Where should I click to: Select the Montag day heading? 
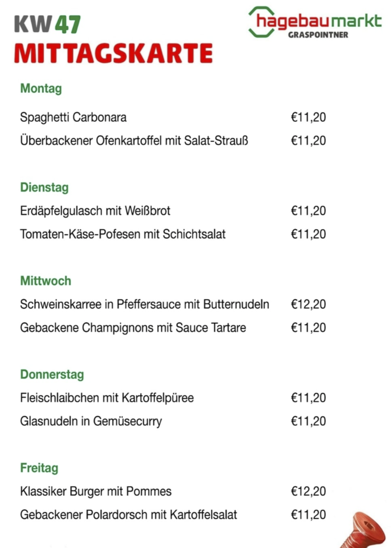41,88
